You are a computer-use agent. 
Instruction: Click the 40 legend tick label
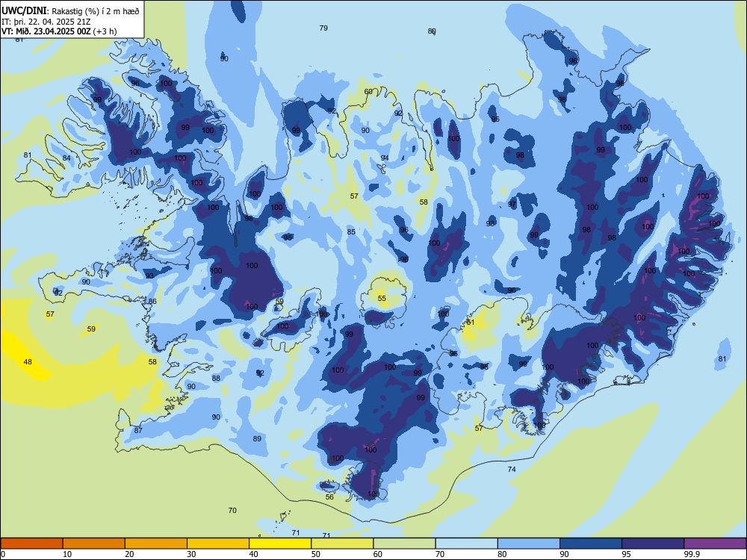(253, 554)
